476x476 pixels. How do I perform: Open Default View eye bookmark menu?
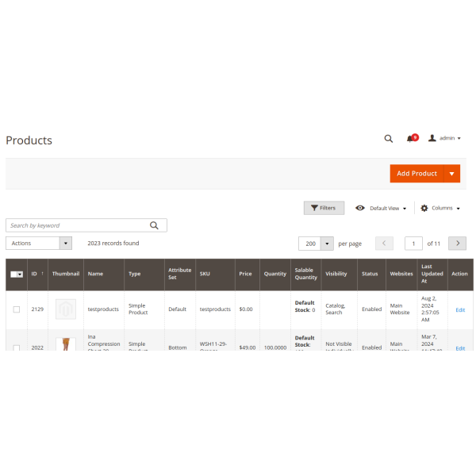point(382,208)
